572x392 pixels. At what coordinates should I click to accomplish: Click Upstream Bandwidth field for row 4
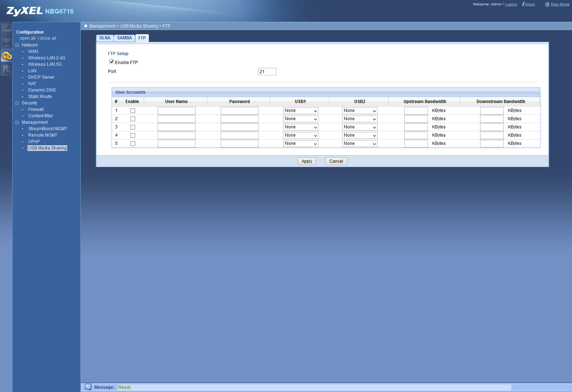point(416,136)
